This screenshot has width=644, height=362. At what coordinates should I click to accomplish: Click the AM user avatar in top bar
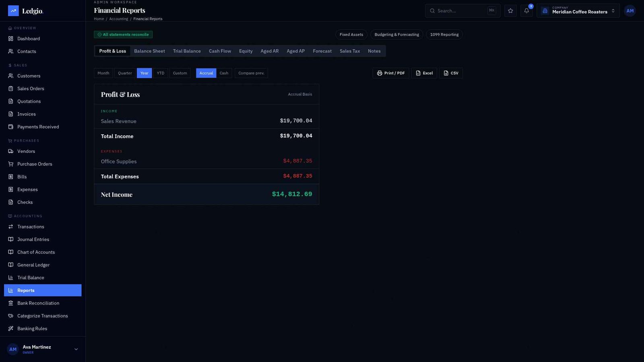pyautogui.click(x=630, y=11)
